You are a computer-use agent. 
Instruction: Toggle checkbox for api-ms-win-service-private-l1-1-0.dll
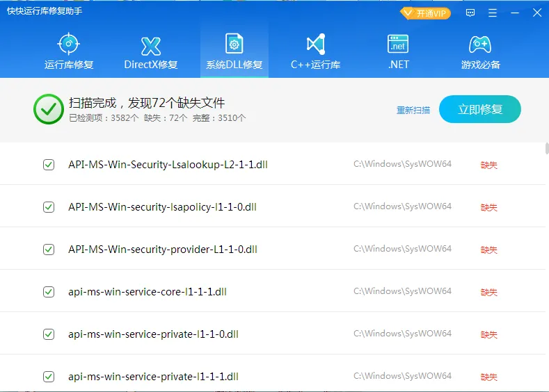(49, 334)
